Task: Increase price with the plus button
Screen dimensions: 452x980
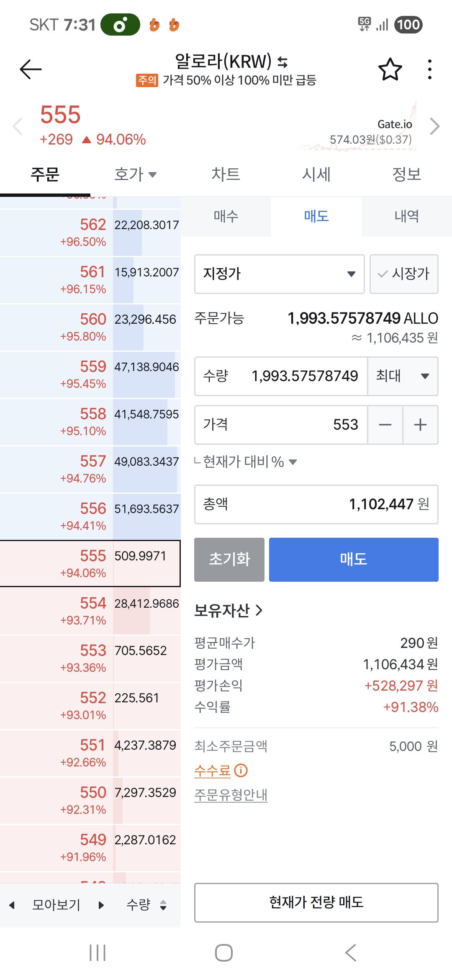Action: 420,425
